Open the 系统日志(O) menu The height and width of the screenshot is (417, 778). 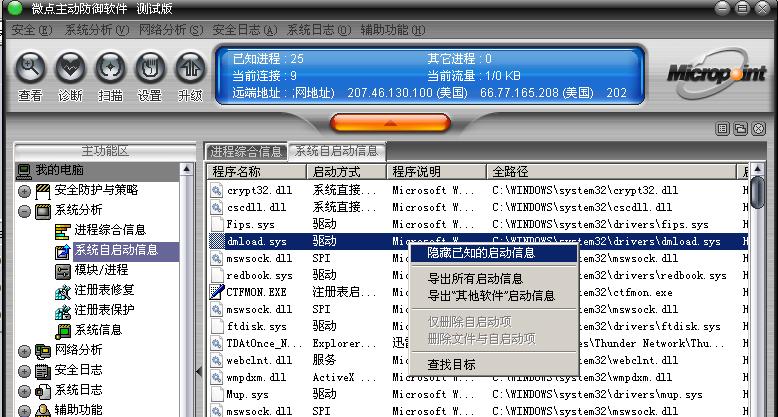319,30
